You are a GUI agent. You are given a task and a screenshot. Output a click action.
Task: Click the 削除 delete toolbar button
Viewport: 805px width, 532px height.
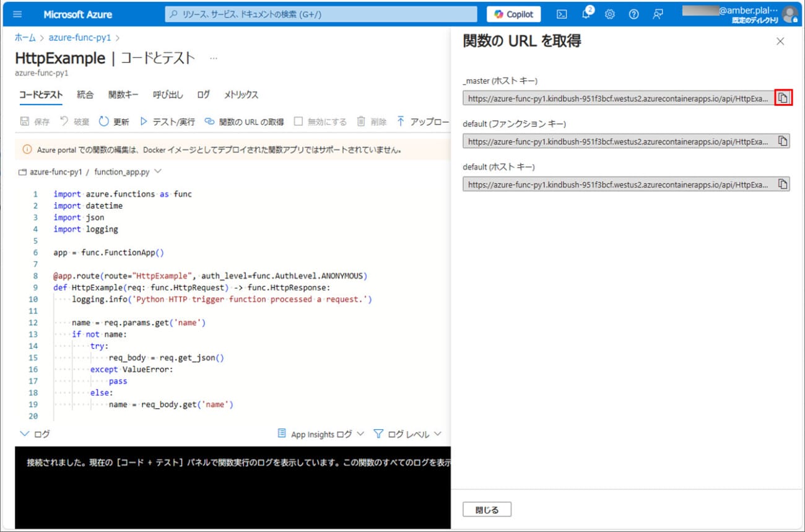point(372,122)
